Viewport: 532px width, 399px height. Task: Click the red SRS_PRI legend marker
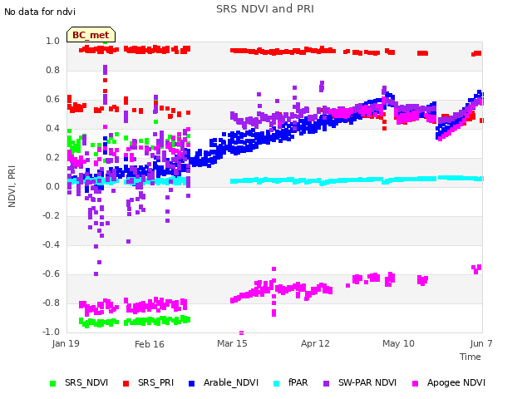126,383
